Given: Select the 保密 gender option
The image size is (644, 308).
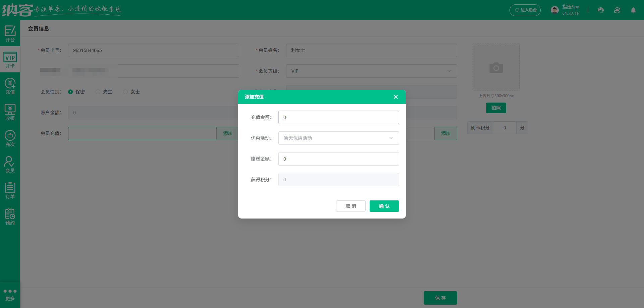Looking at the screenshot, I should [x=70, y=91].
